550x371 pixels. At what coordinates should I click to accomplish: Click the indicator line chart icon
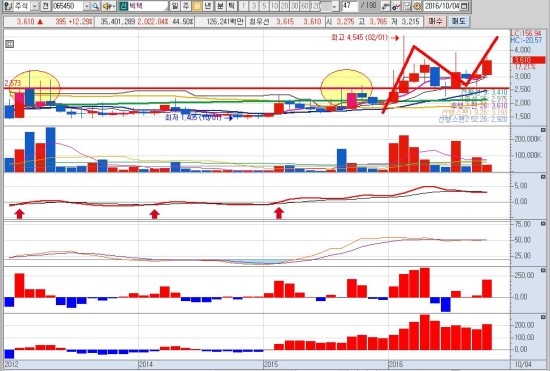396,6
